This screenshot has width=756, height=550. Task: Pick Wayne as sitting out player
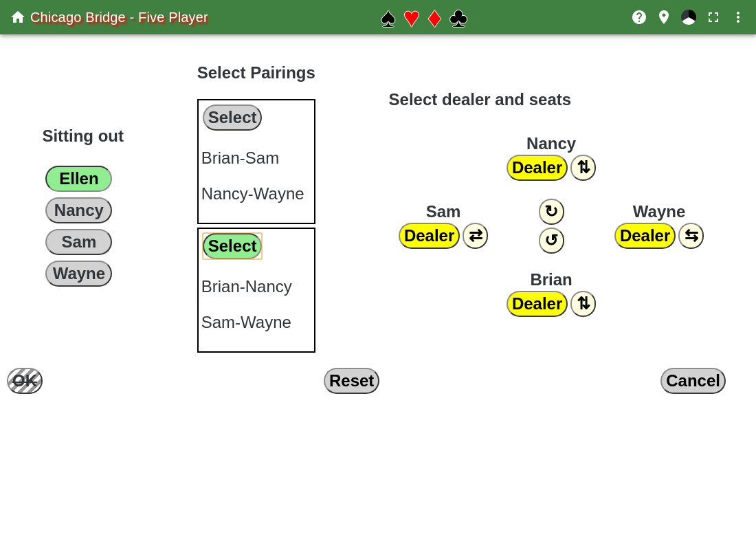78,274
